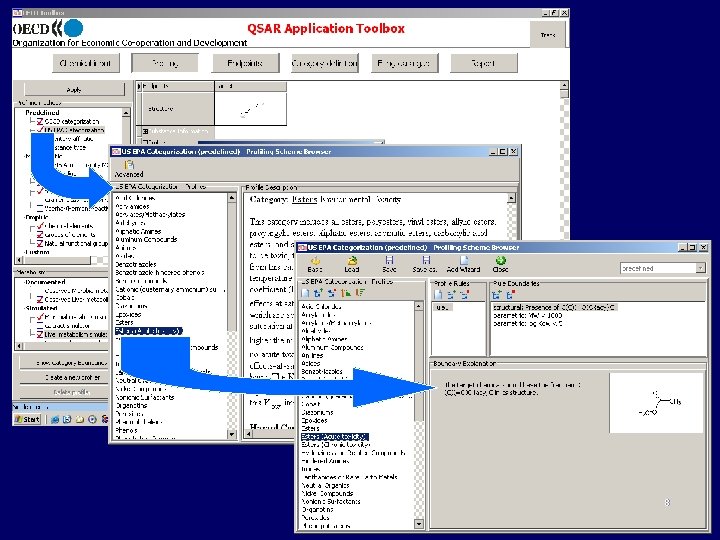720x540 pixels.
Task: Click the sort ascending icon above front Profiles list
Action: tap(346, 293)
